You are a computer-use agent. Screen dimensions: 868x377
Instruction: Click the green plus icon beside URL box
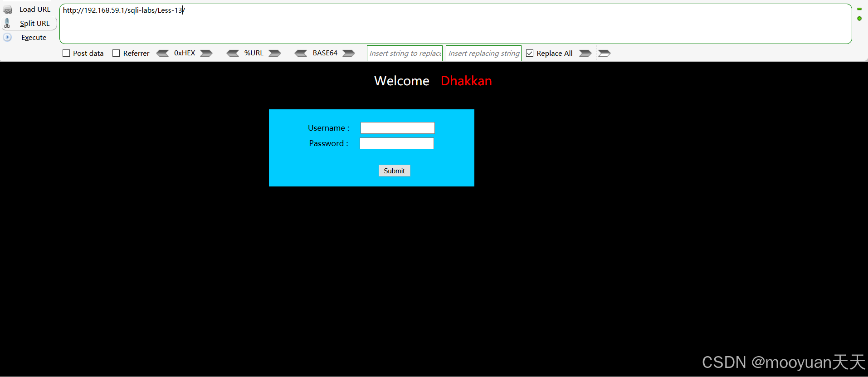859,19
